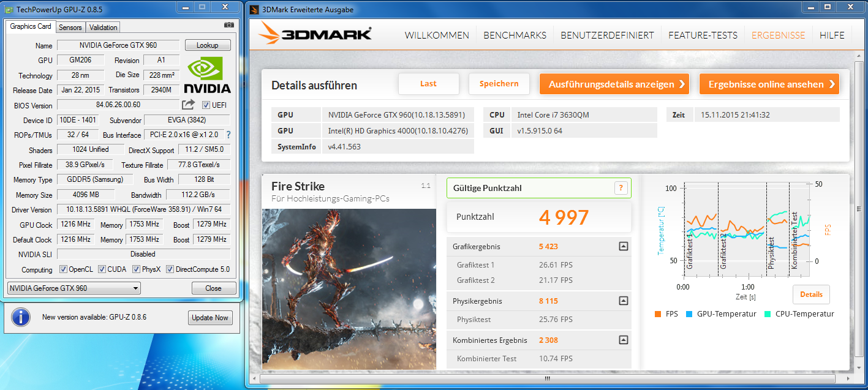Image resolution: width=868 pixels, height=390 pixels.
Task: Click Ausführungsdetails anzeigen button
Action: 614,84
